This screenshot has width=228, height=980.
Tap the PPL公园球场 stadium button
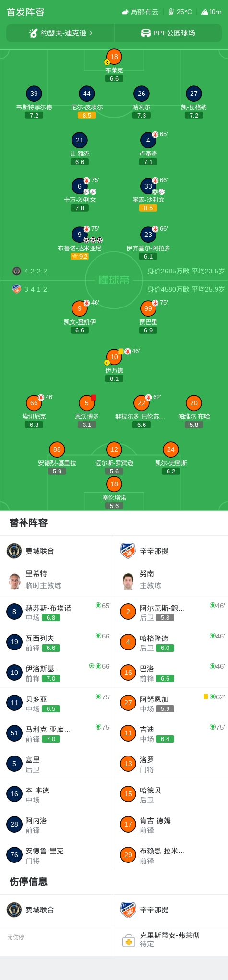(168, 33)
